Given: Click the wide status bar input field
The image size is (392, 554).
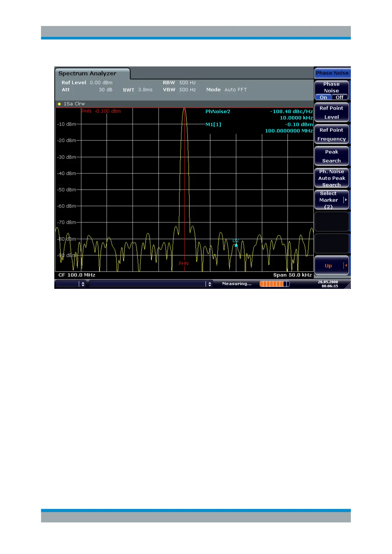Looking at the screenshot, I should pos(147,284).
